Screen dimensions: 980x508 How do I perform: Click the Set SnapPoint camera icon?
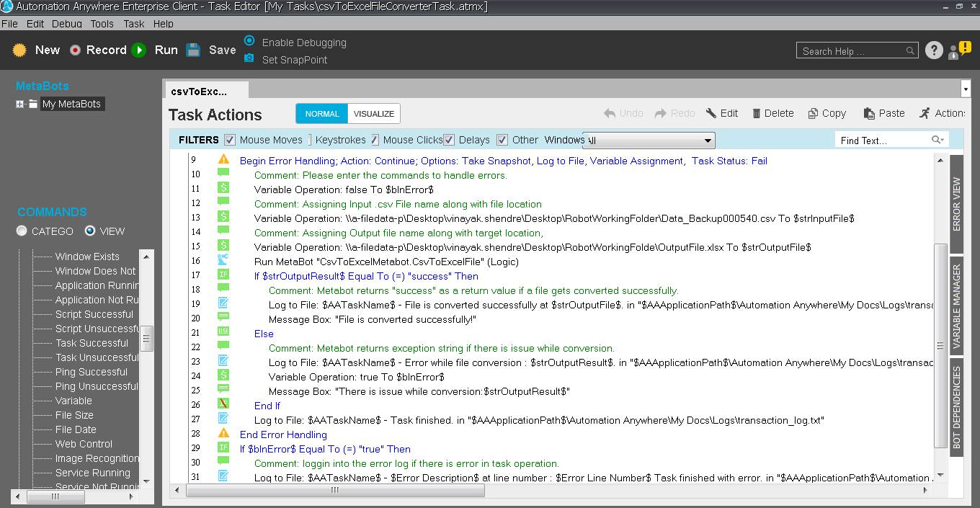[x=249, y=58]
